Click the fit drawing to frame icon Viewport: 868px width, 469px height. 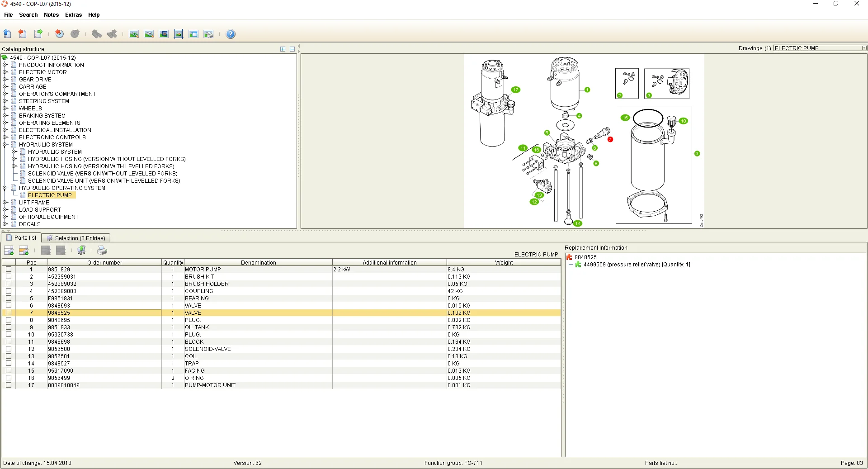click(179, 34)
